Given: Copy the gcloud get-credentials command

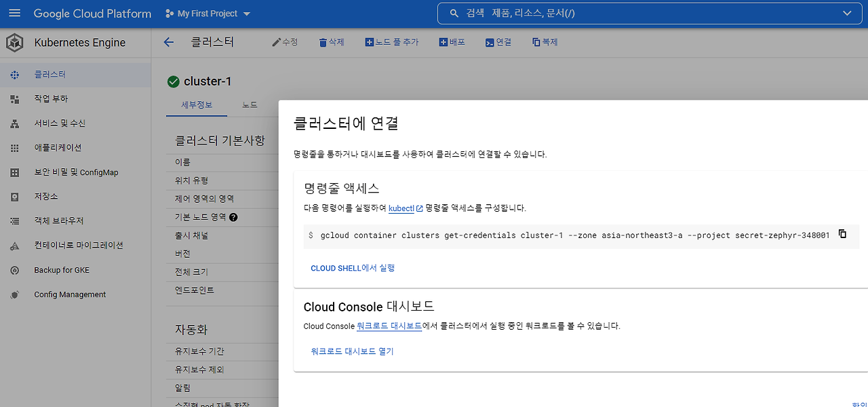Looking at the screenshot, I should tap(842, 234).
